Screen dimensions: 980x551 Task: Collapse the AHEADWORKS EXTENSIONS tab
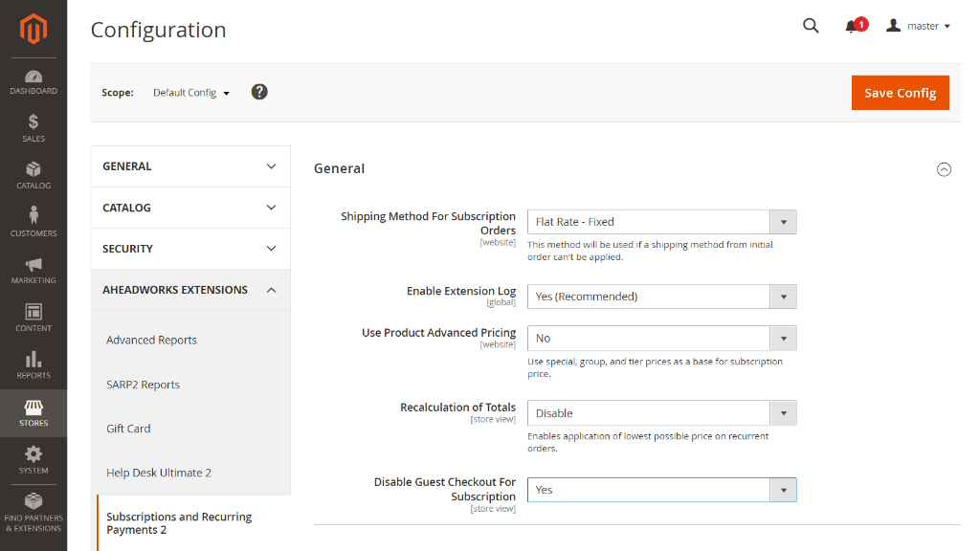pyautogui.click(x=190, y=290)
